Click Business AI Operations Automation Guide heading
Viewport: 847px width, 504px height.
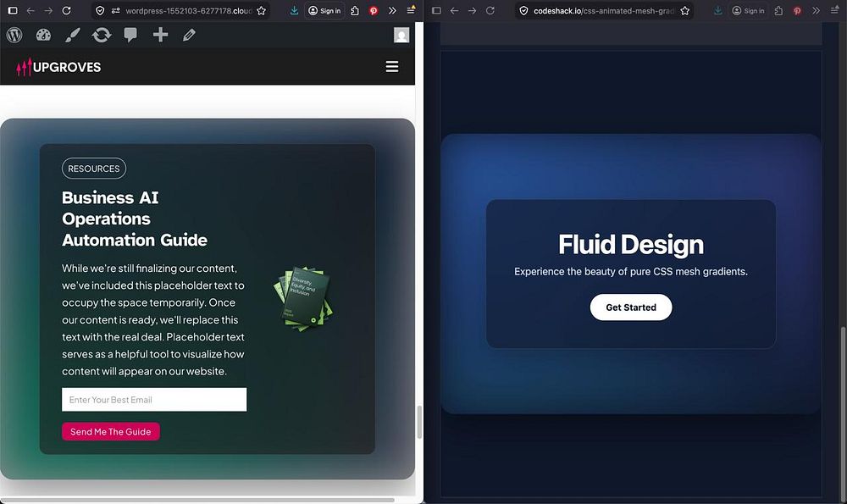point(135,219)
